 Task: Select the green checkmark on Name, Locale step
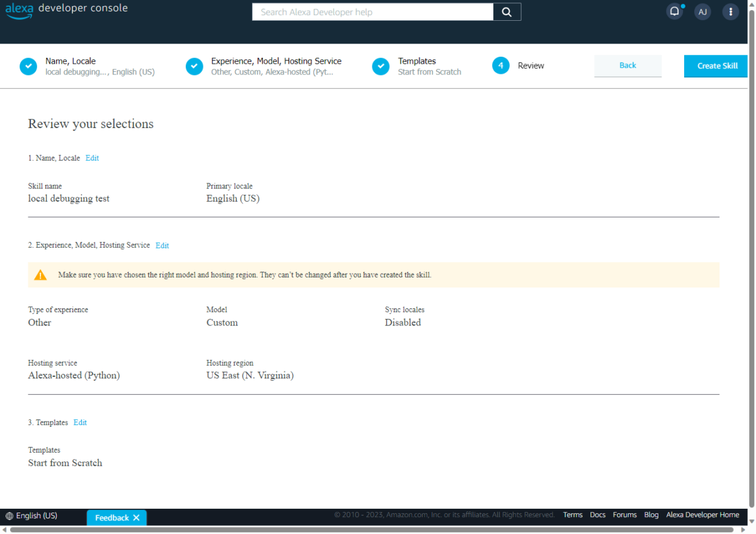pos(28,66)
